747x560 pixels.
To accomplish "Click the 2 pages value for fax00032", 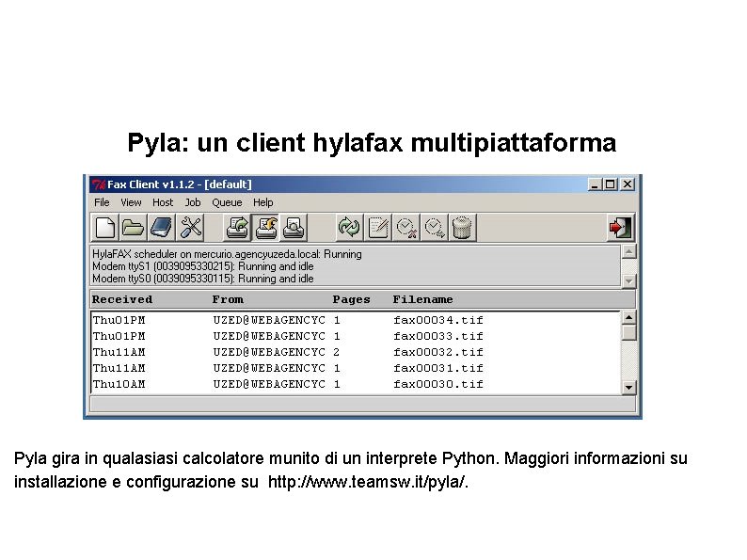I will pyautogui.click(x=337, y=352).
